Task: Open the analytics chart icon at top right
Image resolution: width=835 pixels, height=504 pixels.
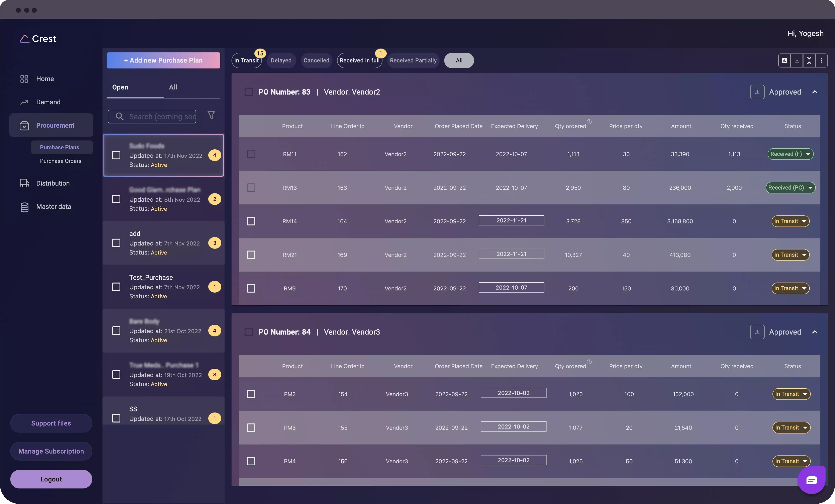Action: pos(784,60)
